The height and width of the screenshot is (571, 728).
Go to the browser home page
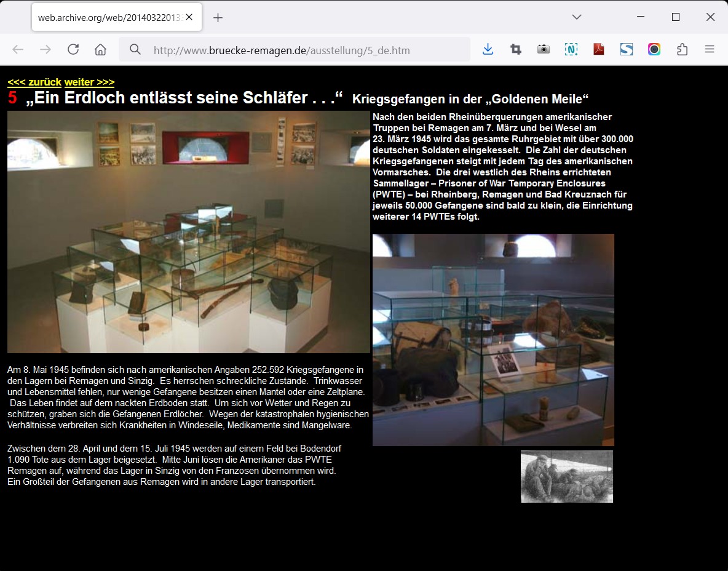(101, 50)
